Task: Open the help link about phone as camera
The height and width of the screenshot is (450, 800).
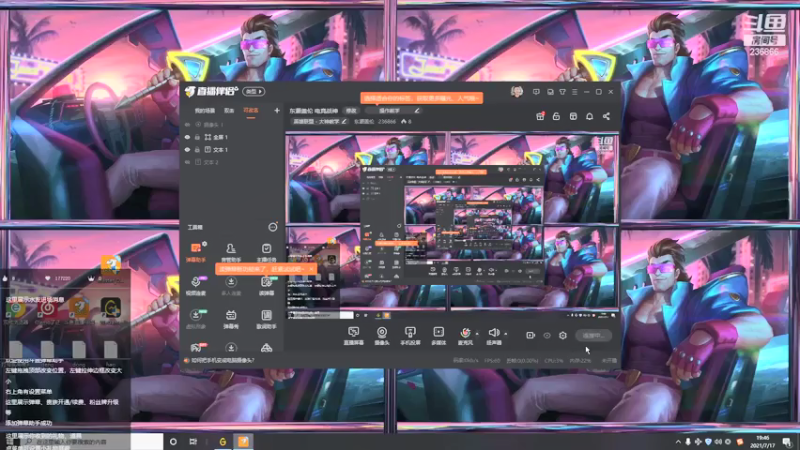Action: pyautogui.click(x=222, y=360)
